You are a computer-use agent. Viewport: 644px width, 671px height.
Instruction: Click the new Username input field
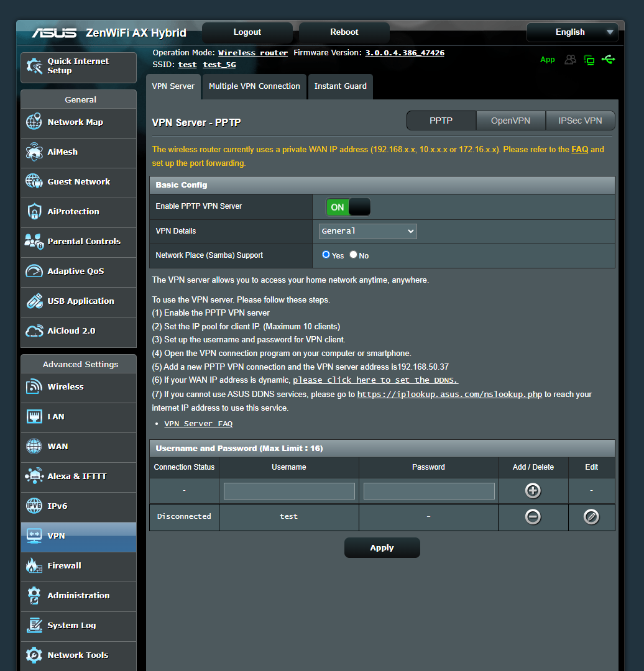point(288,490)
